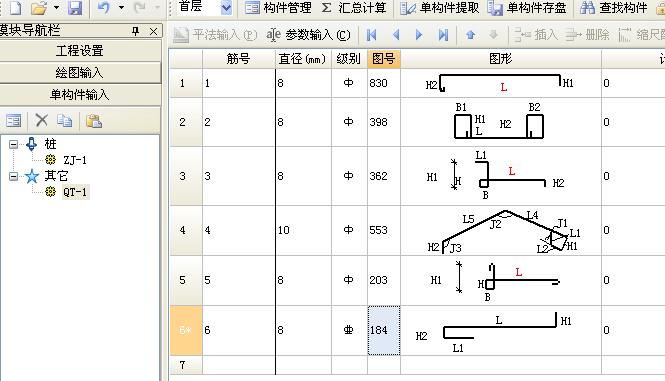Go to next record arrow
The height and width of the screenshot is (381, 665).
click(x=419, y=35)
